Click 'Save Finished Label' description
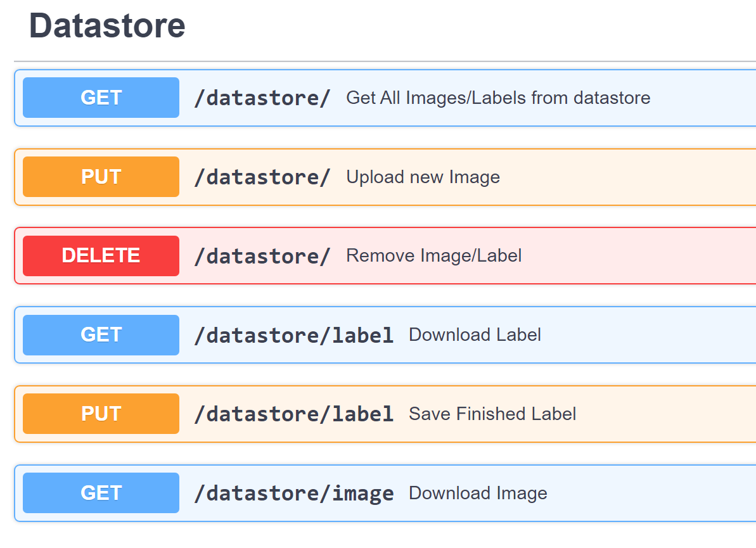 pos(492,414)
